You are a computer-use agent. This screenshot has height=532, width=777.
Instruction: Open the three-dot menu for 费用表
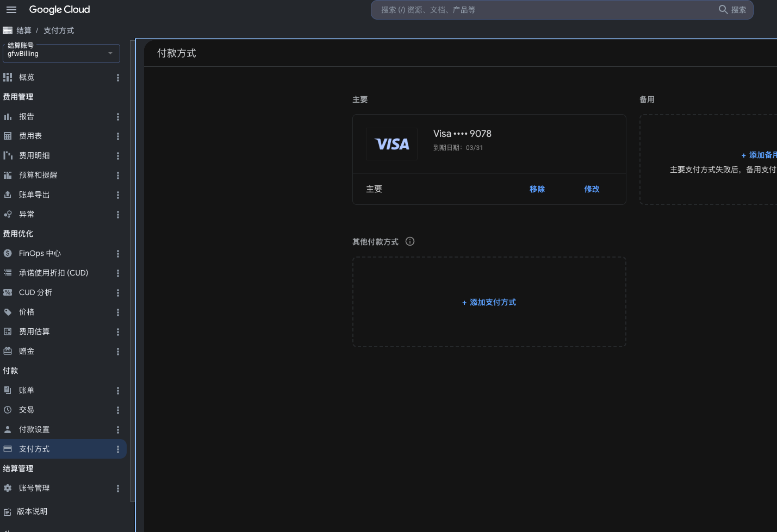click(118, 136)
